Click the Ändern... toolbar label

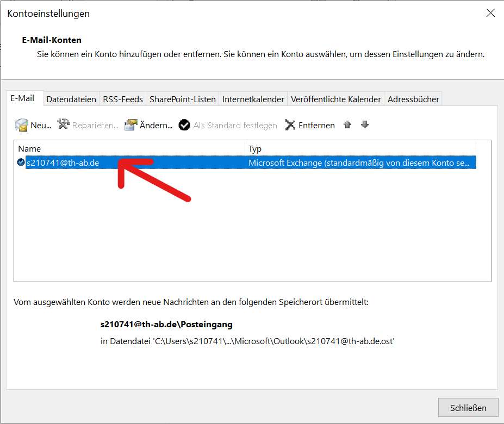(x=156, y=126)
